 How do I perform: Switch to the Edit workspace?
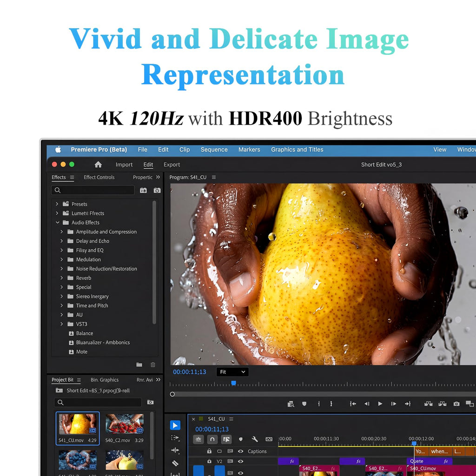148,165
